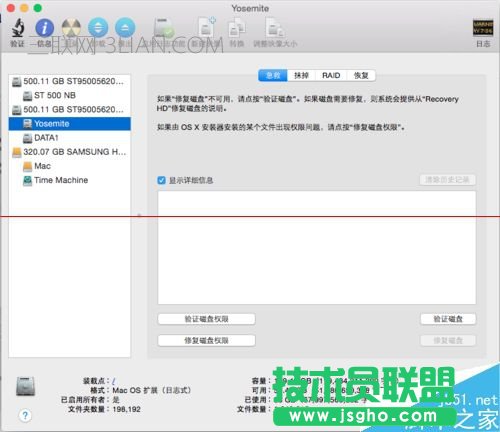Click the Verify microscope toolbar icon
Image resolution: width=500 pixels, height=432 pixels.
(x=18, y=28)
